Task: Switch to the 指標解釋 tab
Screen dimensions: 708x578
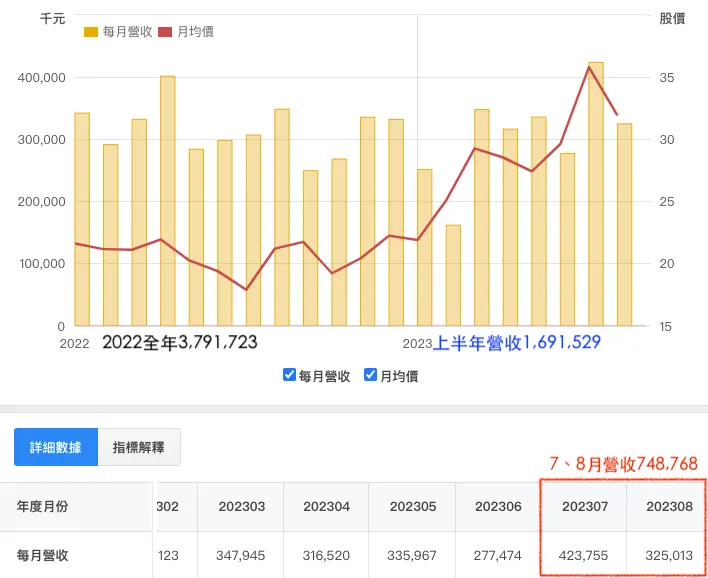Action: click(x=139, y=447)
